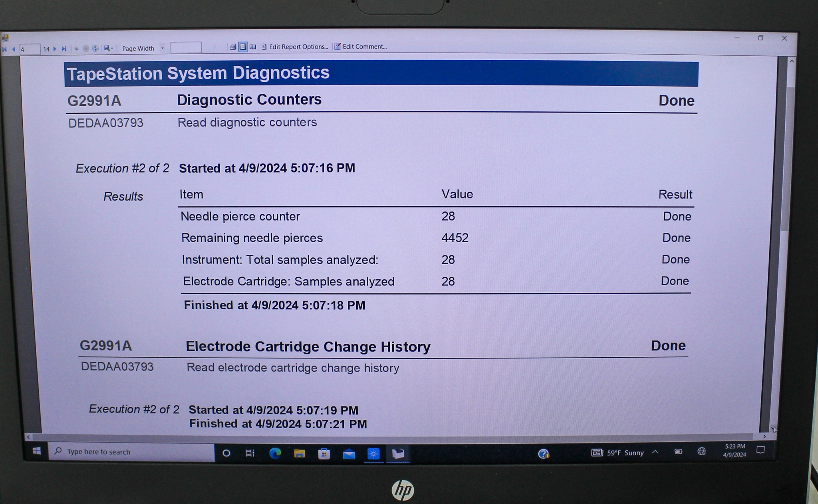Viewport: 818px width, 504px height.
Task: Export the report using the save icon
Action: click(107, 49)
